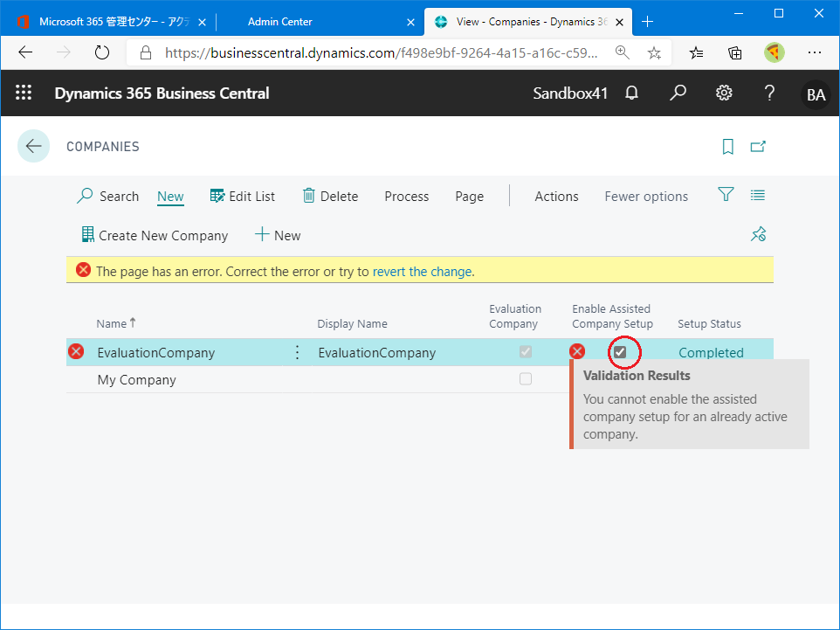Viewport: 840px width, 630px height.
Task: Switch to the Admin Center tab
Action: (279, 22)
